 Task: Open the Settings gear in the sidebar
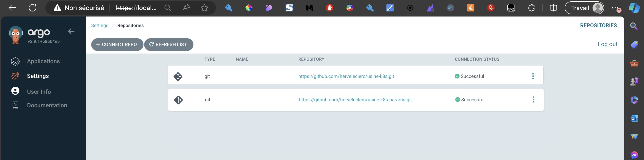tap(16, 76)
